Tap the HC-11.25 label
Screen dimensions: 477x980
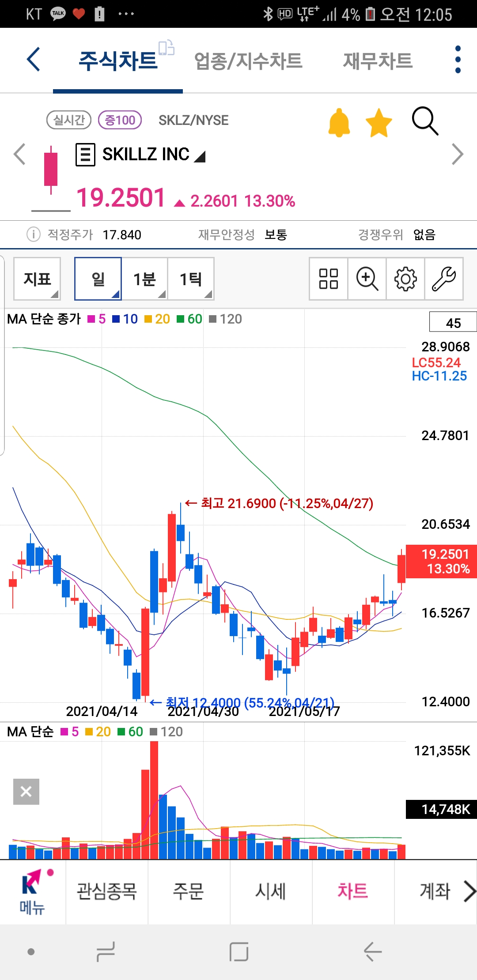[439, 376]
